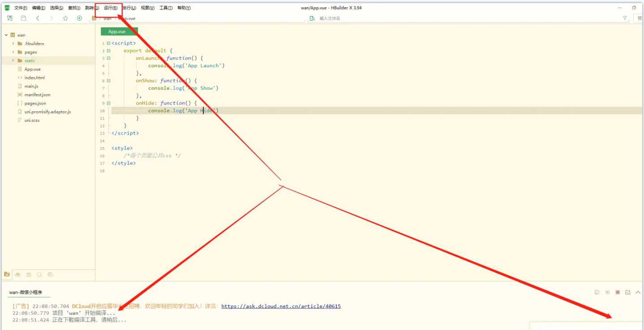
Task: Open the ask.dcloud.net.cn article link
Action: click(x=281, y=306)
